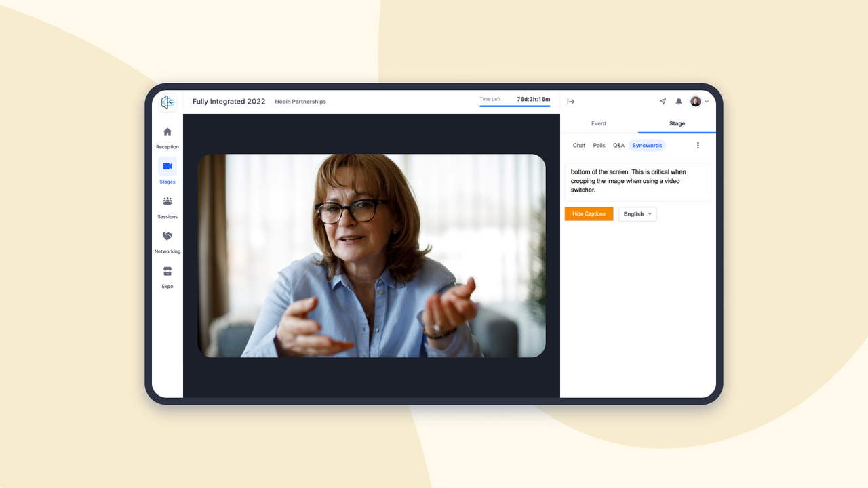Screen dimensions: 868x488
Task: Collapse the right panel with the arrow icon
Action: pyautogui.click(x=571, y=101)
